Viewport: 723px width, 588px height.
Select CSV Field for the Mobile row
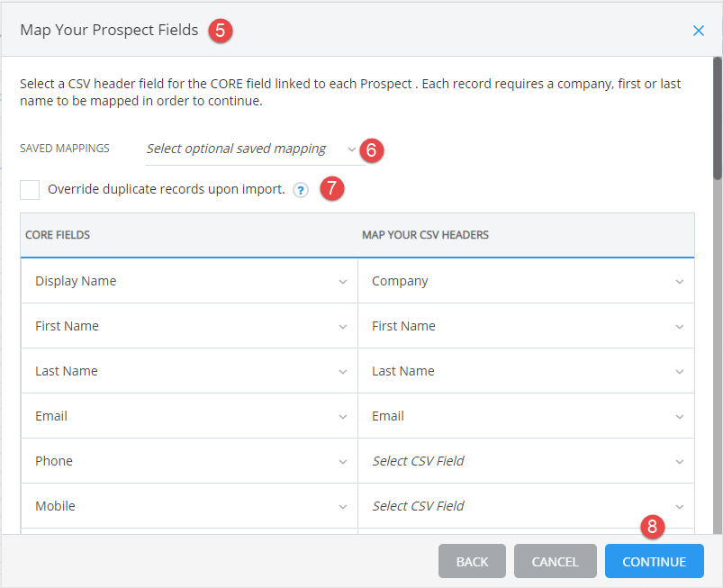pyautogui.click(x=526, y=506)
